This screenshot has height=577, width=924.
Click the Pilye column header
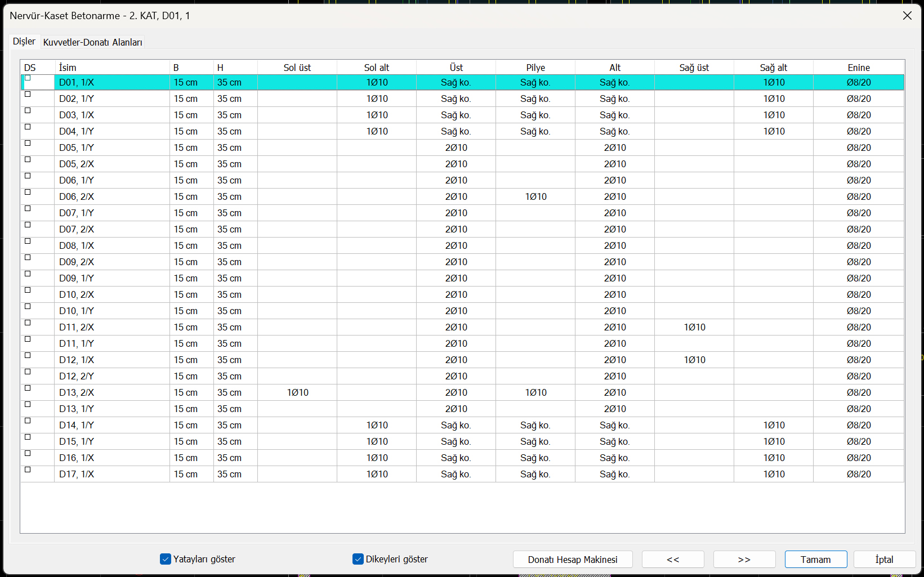[535, 68]
